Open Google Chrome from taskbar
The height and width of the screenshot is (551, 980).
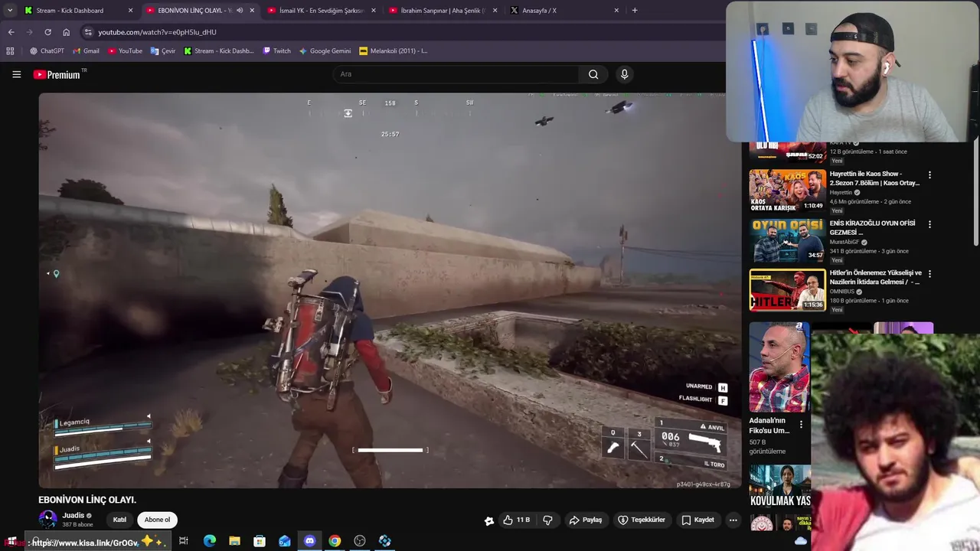coord(335,541)
